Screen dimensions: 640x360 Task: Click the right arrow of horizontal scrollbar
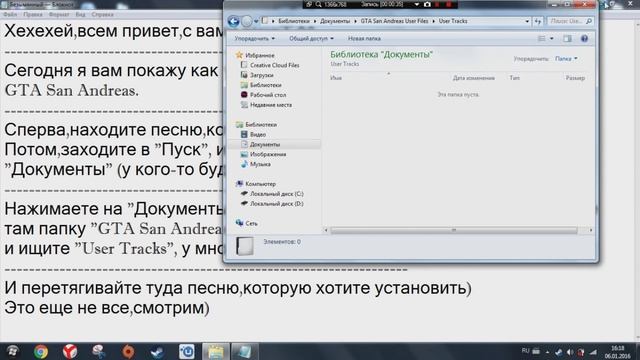click(591, 230)
